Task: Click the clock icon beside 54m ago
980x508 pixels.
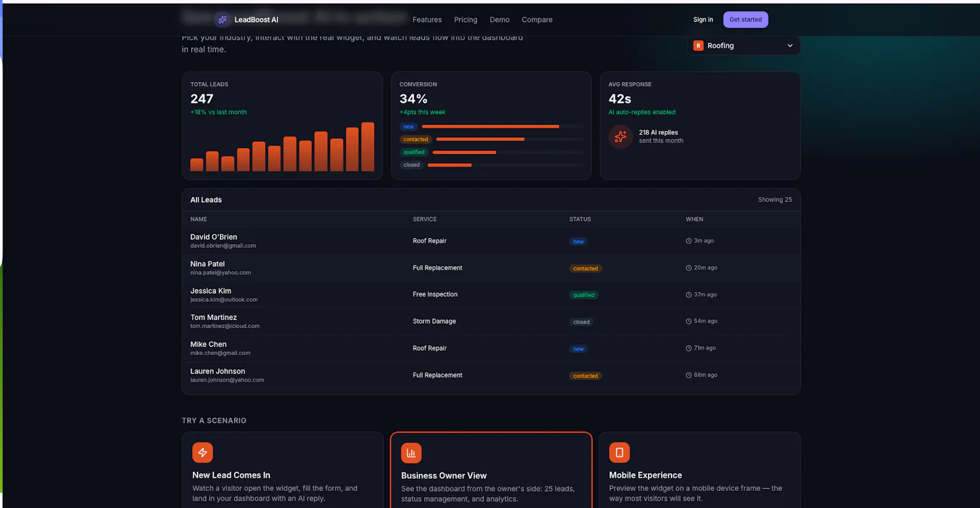Action: [688, 321]
